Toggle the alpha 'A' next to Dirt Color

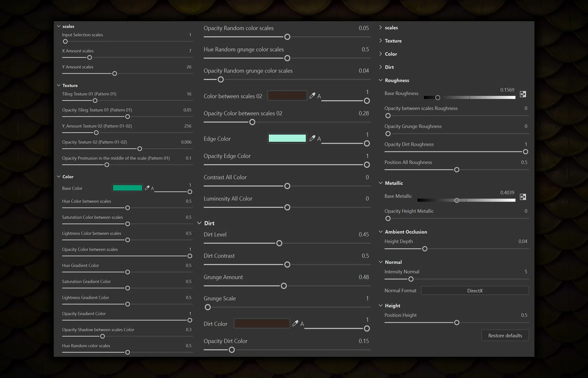pos(302,324)
